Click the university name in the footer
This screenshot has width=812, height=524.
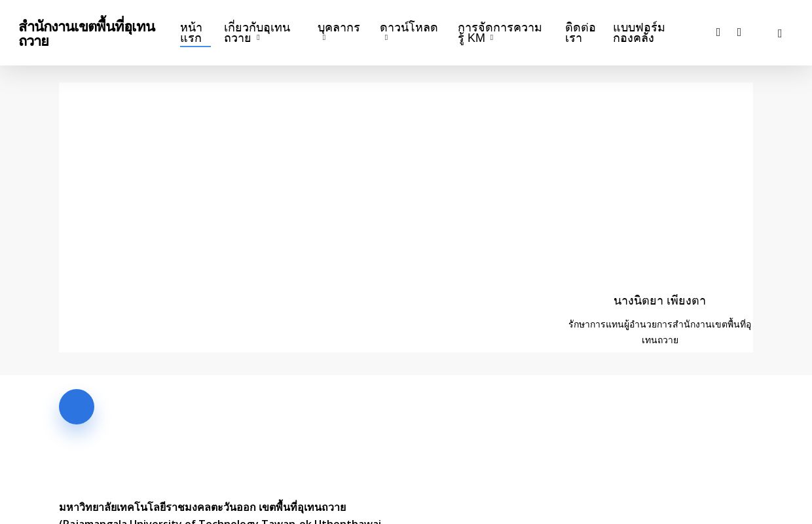[203, 507]
